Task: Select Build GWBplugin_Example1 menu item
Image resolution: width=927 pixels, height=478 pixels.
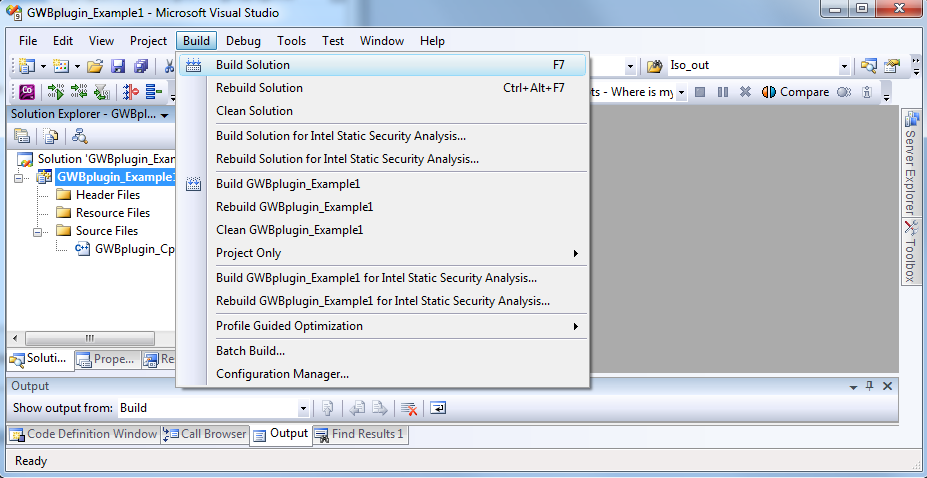Action: (x=382, y=184)
